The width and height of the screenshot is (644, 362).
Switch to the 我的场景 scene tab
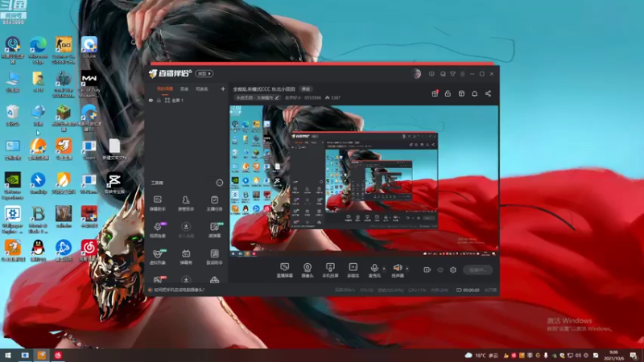tap(165, 89)
